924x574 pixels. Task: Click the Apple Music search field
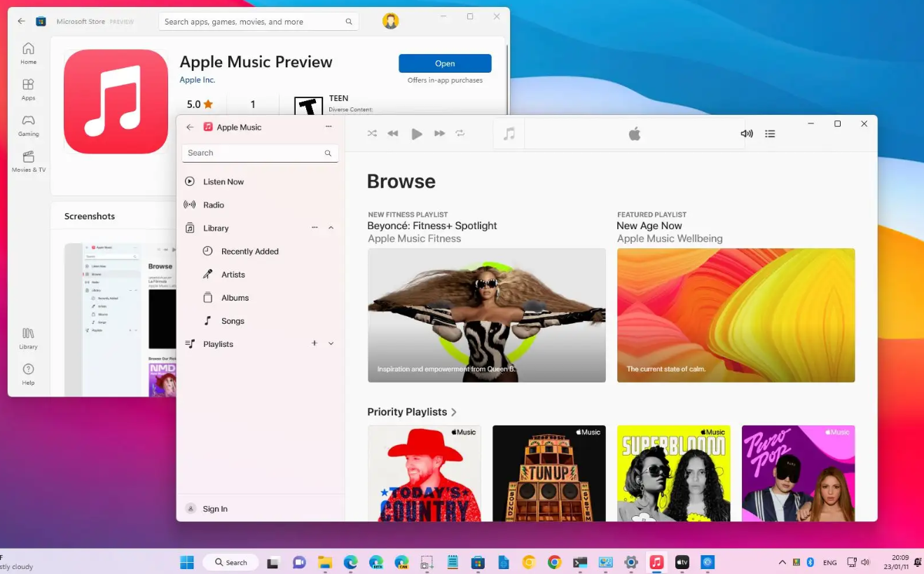(x=260, y=153)
